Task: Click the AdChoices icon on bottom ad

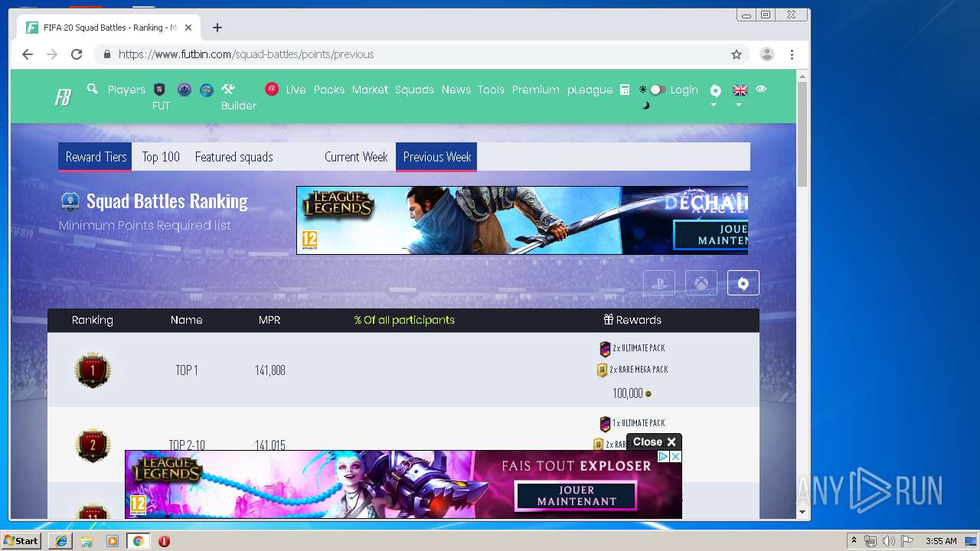Action: point(664,456)
